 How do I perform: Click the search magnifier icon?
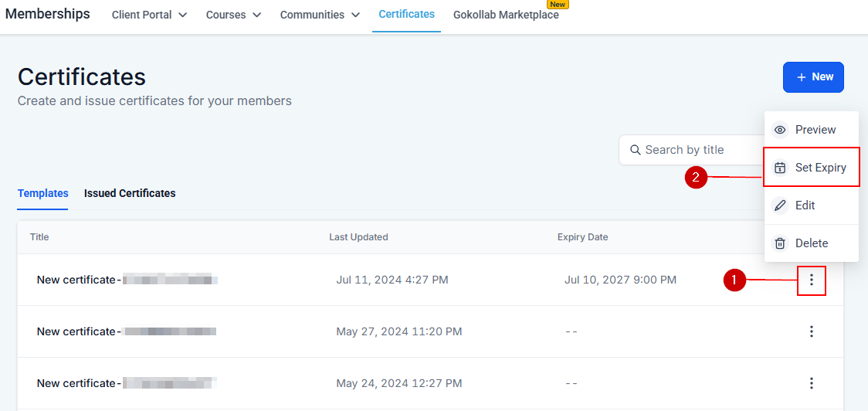tap(636, 150)
